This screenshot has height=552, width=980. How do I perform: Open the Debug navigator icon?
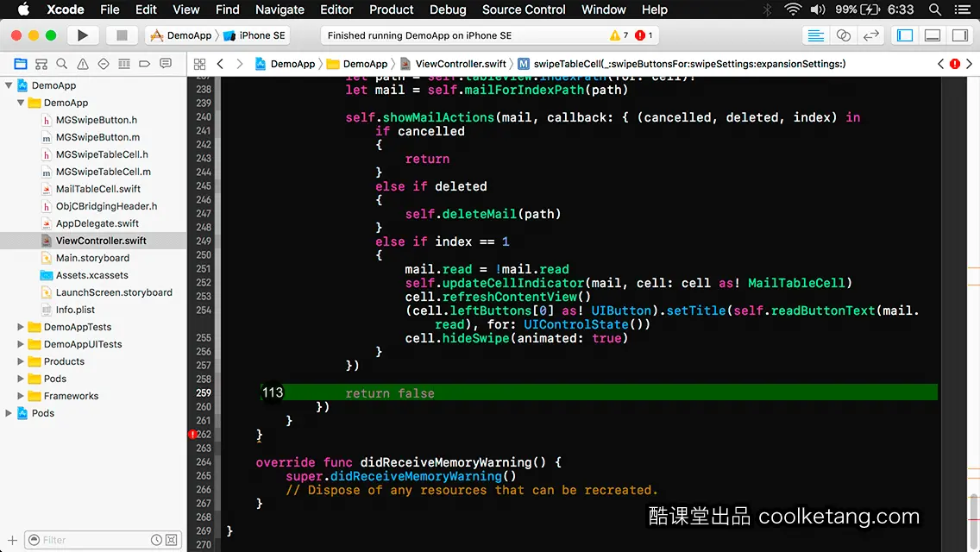(124, 64)
